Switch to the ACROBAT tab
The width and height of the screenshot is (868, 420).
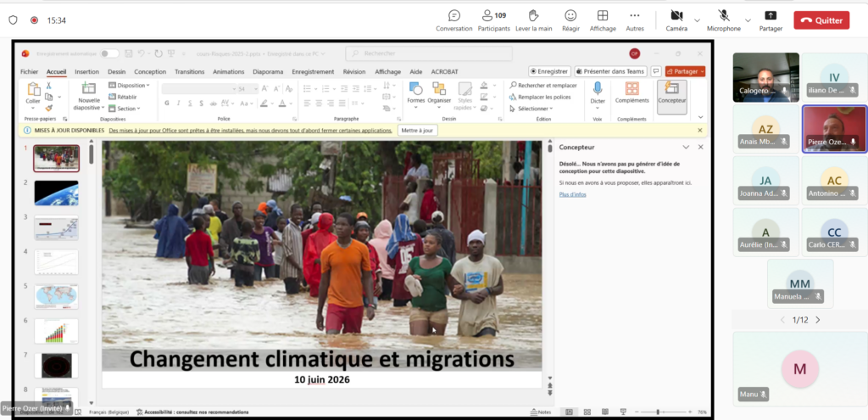click(444, 71)
